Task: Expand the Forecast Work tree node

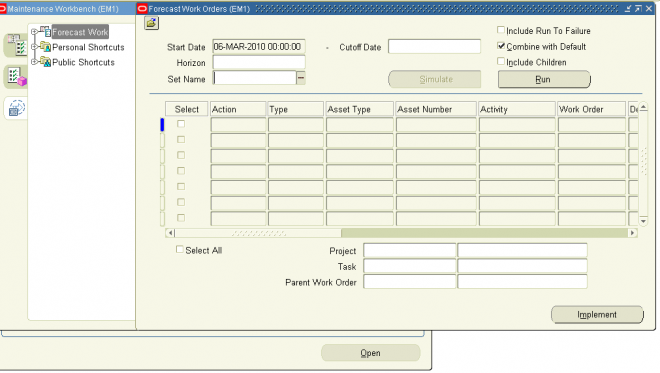Action: pos(35,32)
